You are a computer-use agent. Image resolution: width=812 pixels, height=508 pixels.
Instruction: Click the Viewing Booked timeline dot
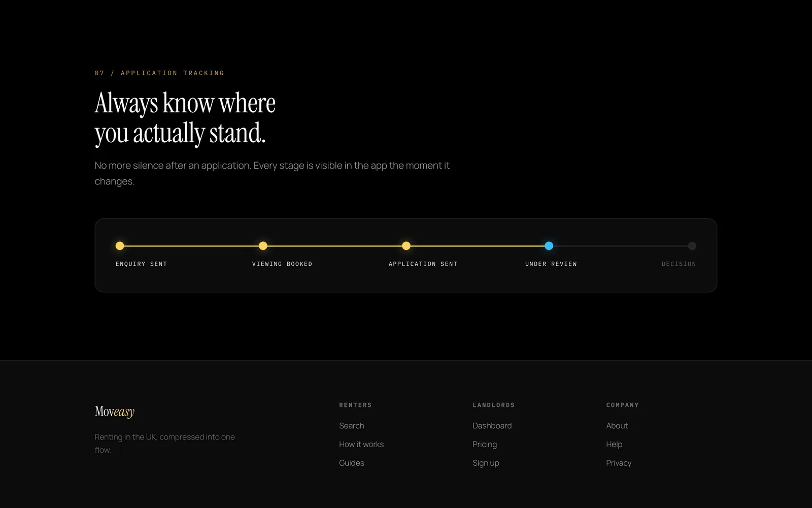263,246
